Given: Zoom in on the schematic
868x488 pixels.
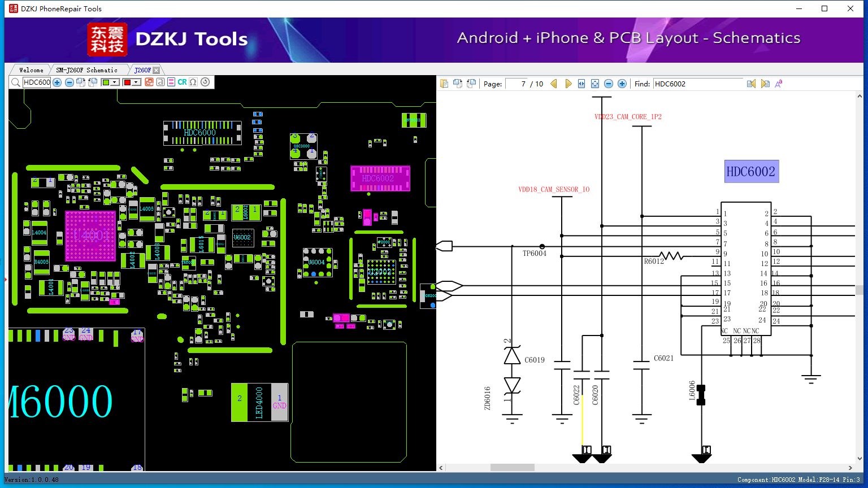Looking at the screenshot, I should tap(622, 84).
